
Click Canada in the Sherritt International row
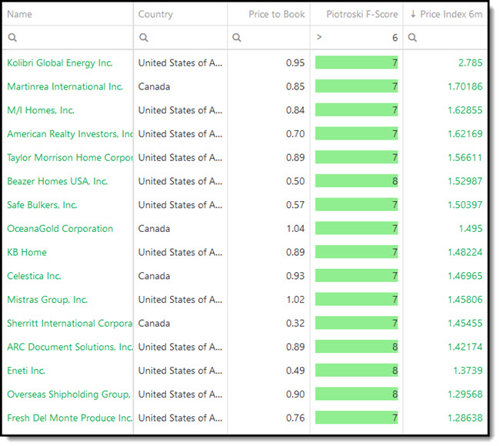coord(154,323)
